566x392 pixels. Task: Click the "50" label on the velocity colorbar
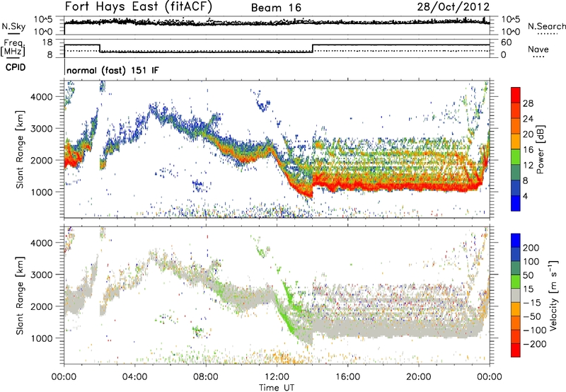[528, 275]
